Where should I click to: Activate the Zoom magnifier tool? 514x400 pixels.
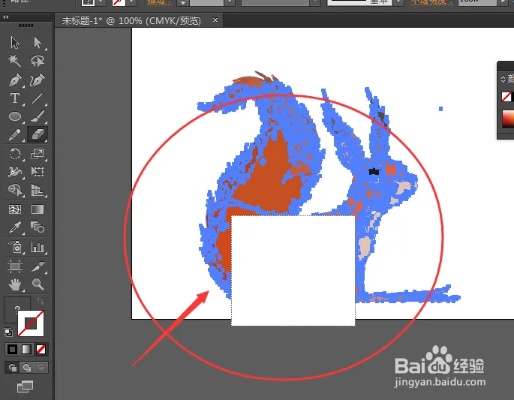[x=37, y=284]
